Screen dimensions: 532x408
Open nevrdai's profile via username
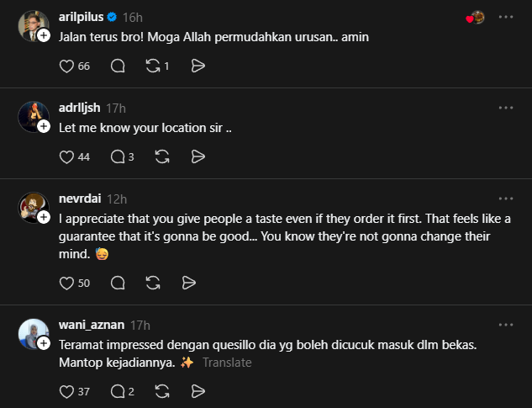click(x=81, y=199)
